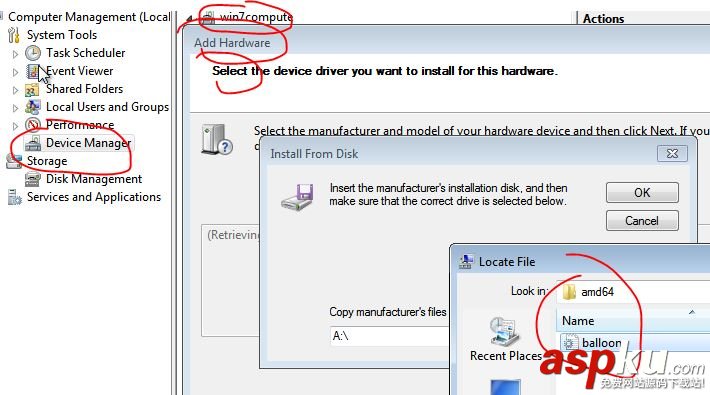This screenshot has height=395, width=710.
Task: Select Services and Applications item
Action: (x=94, y=197)
